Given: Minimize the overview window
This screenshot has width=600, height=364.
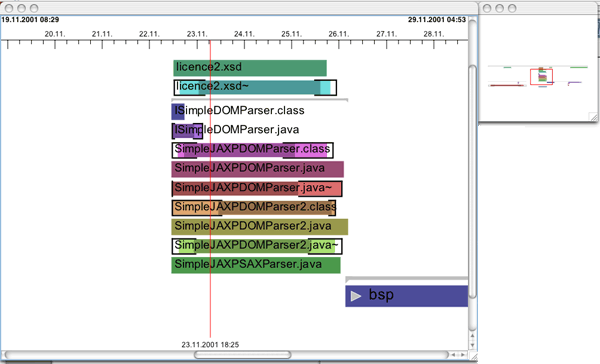Looking at the screenshot, I should pyautogui.click(x=499, y=8).
